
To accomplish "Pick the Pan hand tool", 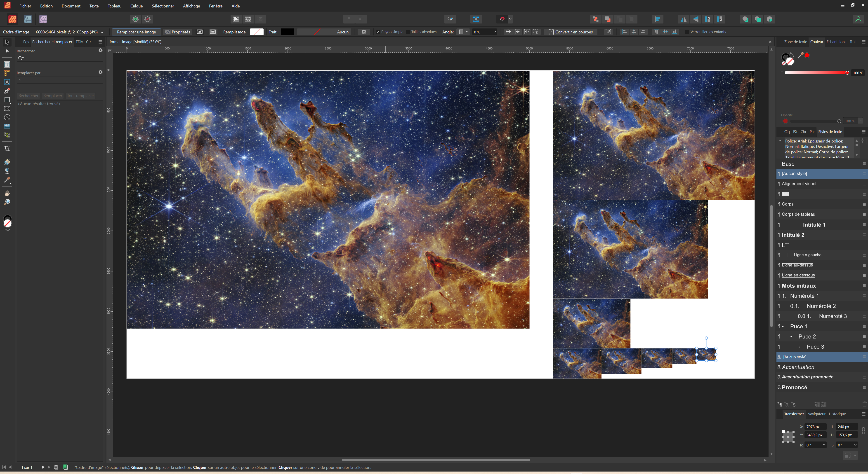I will coord(7,193).
